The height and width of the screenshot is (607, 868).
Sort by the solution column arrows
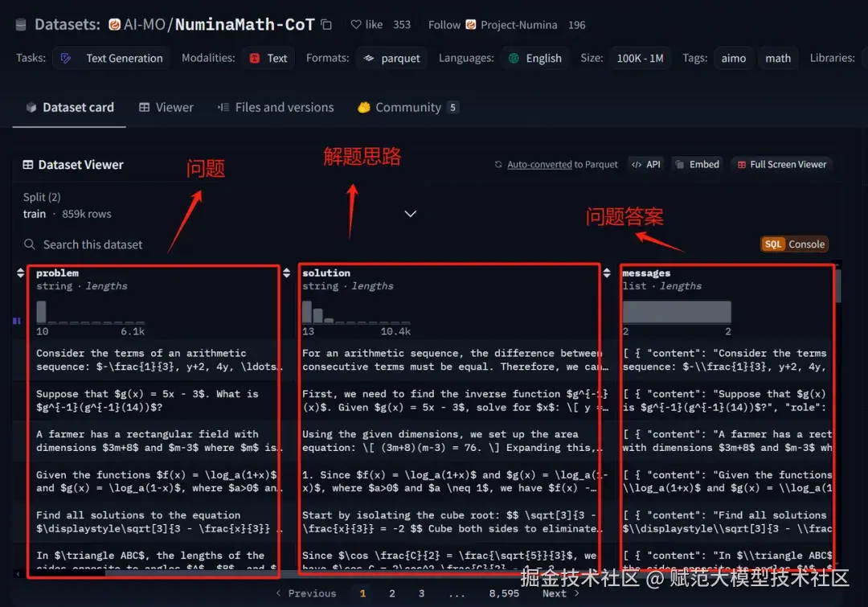pos(286,273)
